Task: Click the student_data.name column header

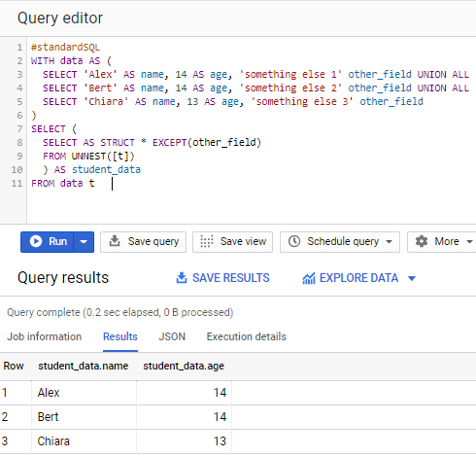Action: (84, 366)
